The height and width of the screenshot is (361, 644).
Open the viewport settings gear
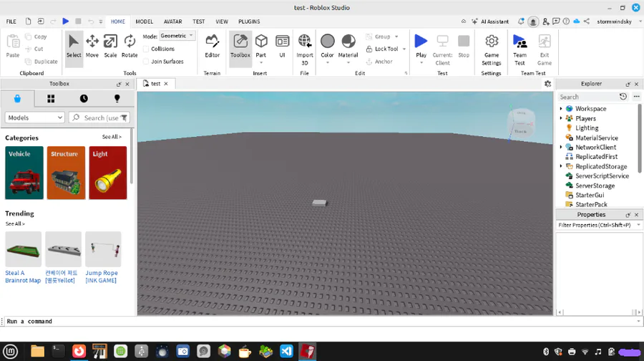click(x=547, y=84)
